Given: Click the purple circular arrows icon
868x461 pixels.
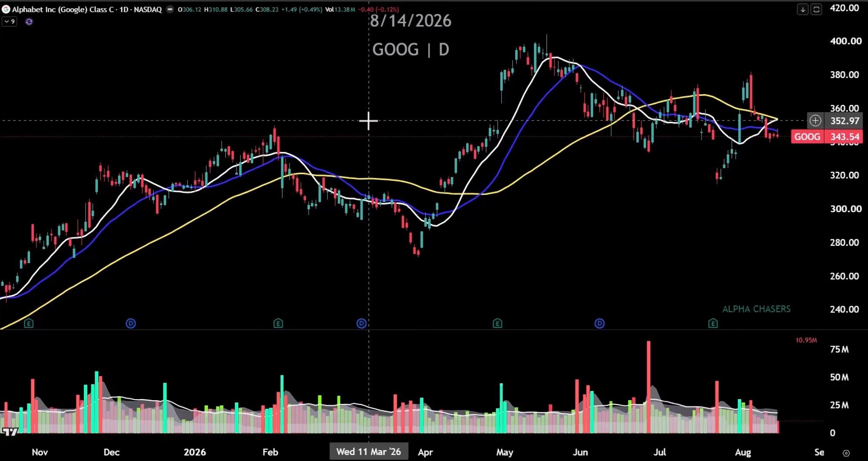Looking at the screenshot, I should pos(29,21).
